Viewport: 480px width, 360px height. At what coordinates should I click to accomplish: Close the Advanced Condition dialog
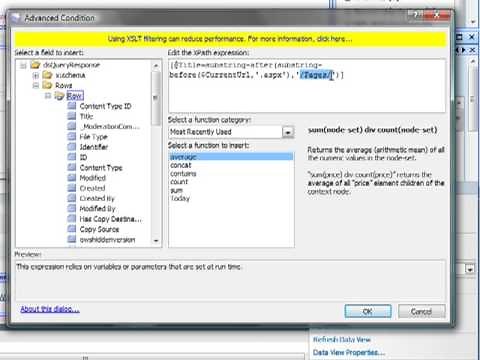[x=437, y=15]
